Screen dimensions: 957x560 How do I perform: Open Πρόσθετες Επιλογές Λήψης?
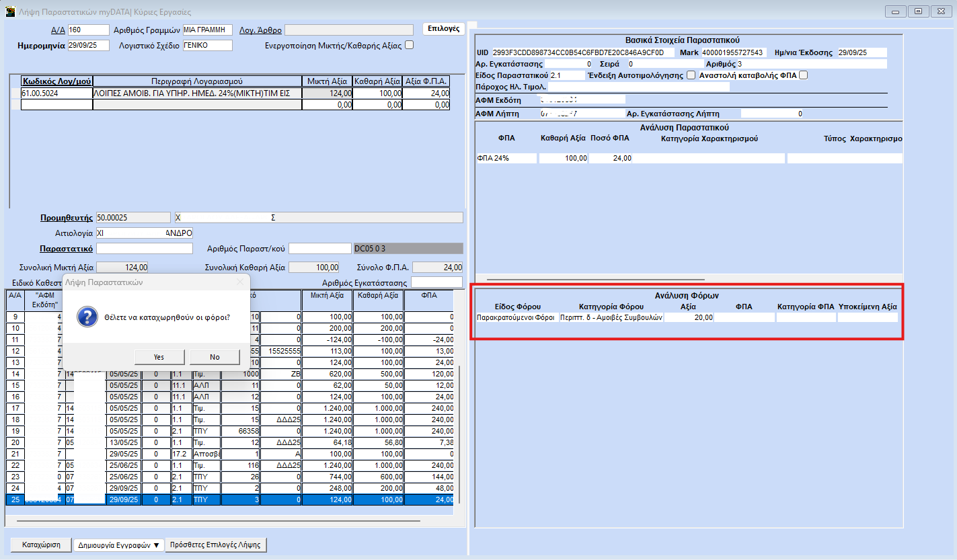[x=216, y=545]
